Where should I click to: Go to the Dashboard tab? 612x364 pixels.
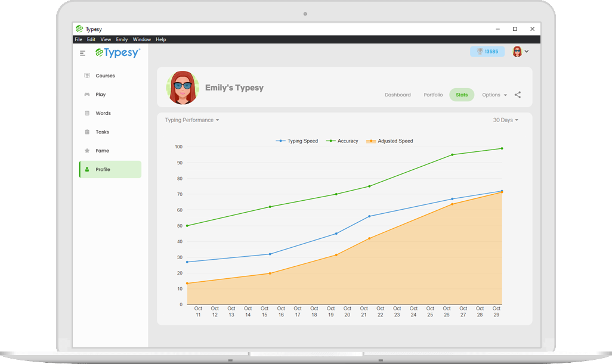(398, 95)
